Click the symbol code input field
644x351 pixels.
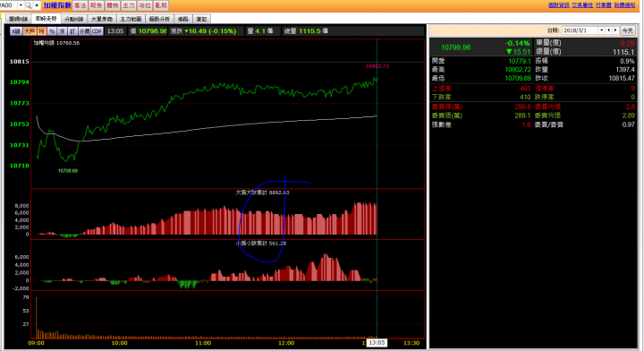8,5
